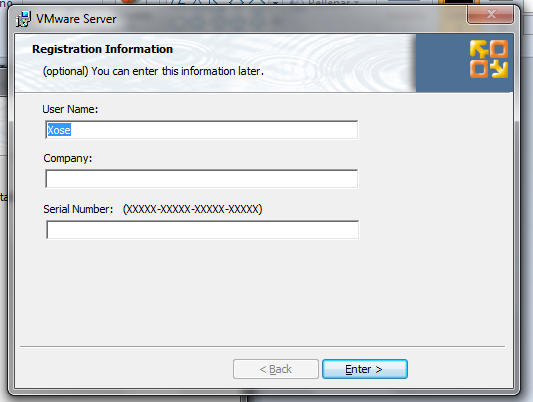Click the VMware Server title bar text
Screen dimensions: 533x402
(x=76, y=19)
